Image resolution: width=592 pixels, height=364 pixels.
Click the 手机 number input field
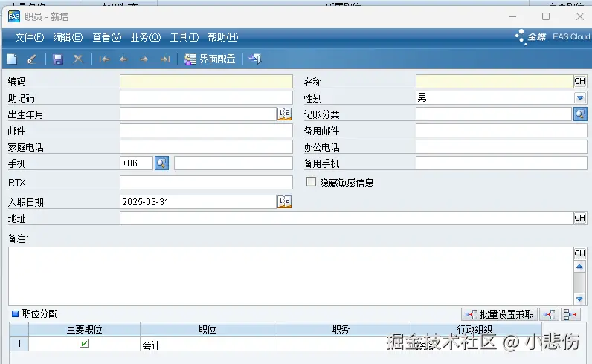tap(234, 163)
